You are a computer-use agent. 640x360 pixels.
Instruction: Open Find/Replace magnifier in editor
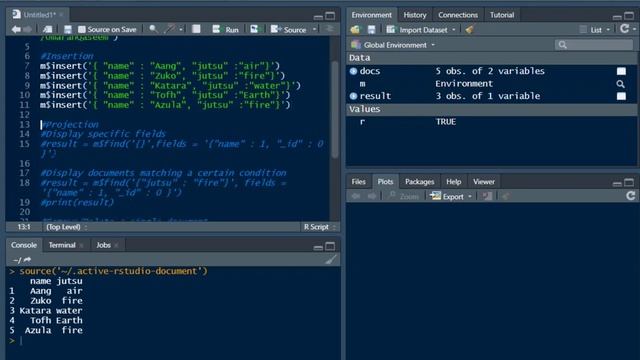click(153, 29)
